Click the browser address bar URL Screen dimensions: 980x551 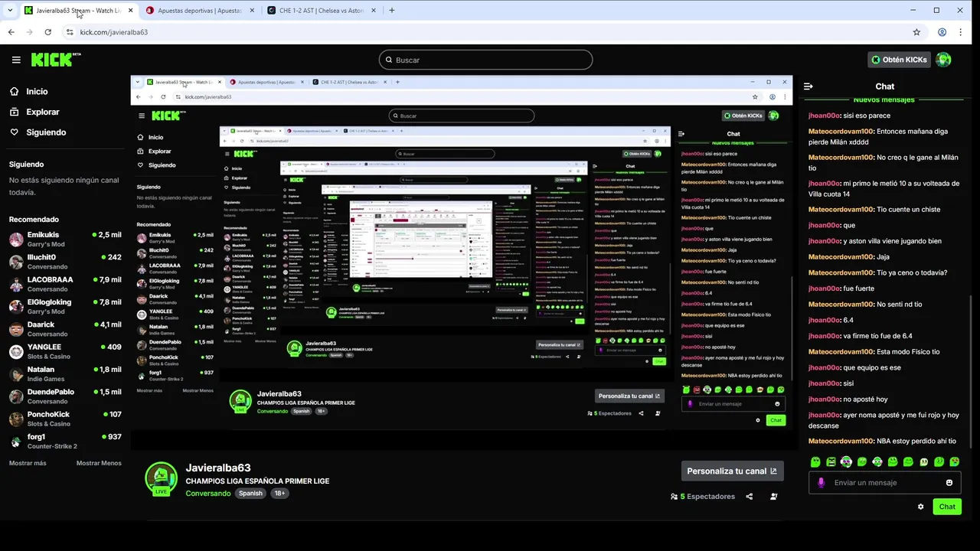tap(113, 32)
